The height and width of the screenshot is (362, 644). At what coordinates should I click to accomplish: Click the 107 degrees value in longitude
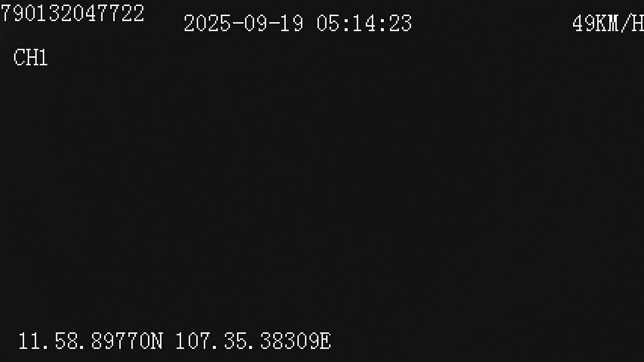(x=193, y=341)
